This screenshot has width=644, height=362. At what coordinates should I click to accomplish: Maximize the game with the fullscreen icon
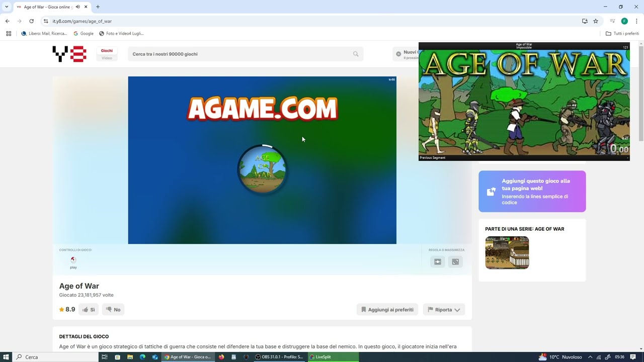coord(455,261)
